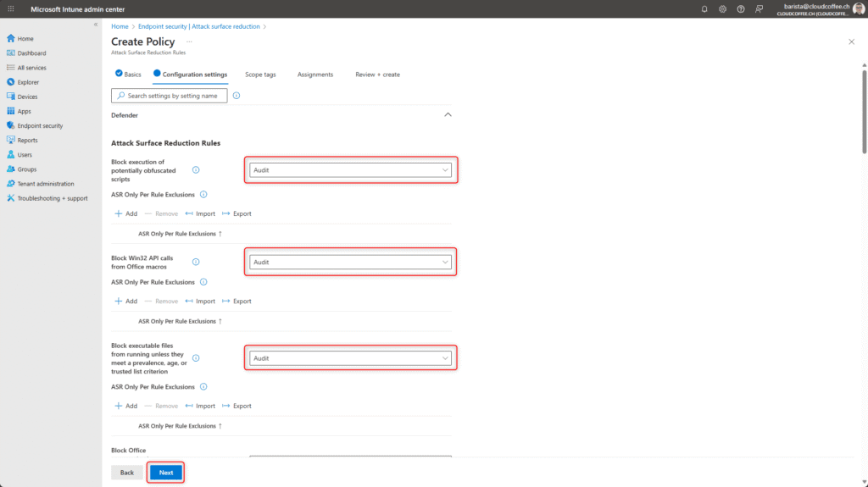This screenshot has width=868, height=487.
Task: Switch to the Scope tags tab
Action: [260, 75]
